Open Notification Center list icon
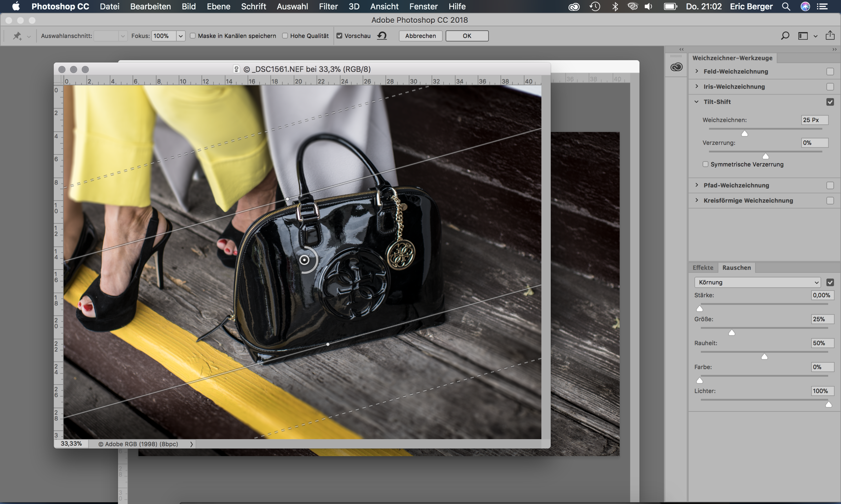 point(822,6)
